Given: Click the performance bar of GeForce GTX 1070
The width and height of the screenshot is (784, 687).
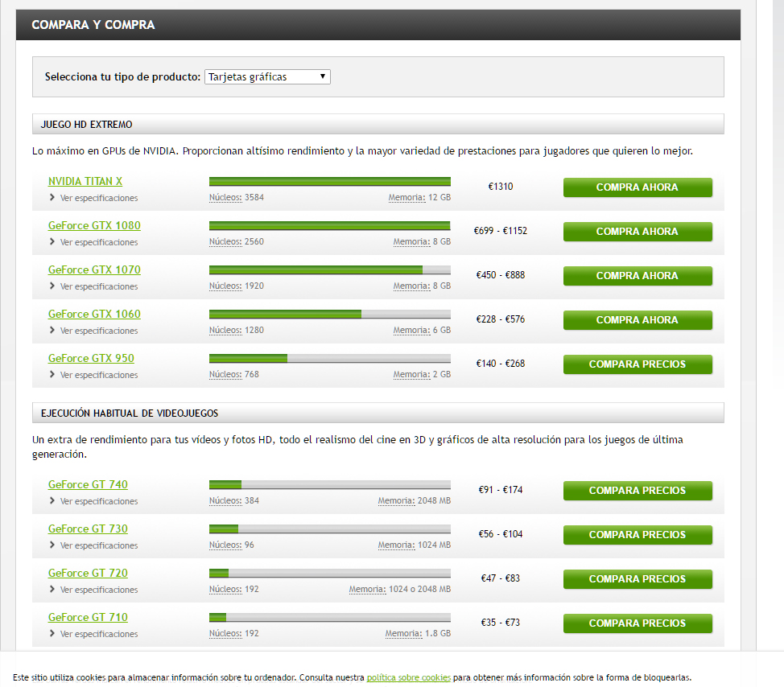Looking at the screenshot, I should (x=330, y=269).
